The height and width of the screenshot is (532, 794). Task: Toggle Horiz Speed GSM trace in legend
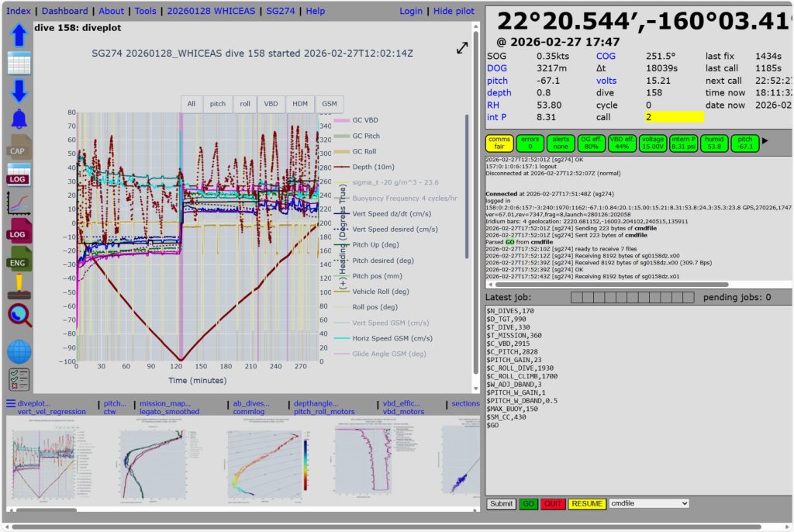pos(392,338)
